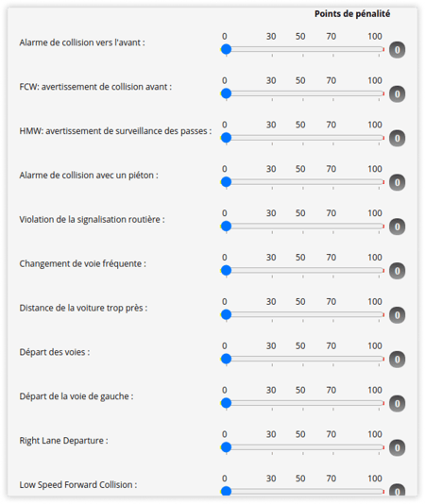Set Distance de la voiture trop près to 100
The width and height of the screenshot is (425, 504).
click(x=380, y=314)
